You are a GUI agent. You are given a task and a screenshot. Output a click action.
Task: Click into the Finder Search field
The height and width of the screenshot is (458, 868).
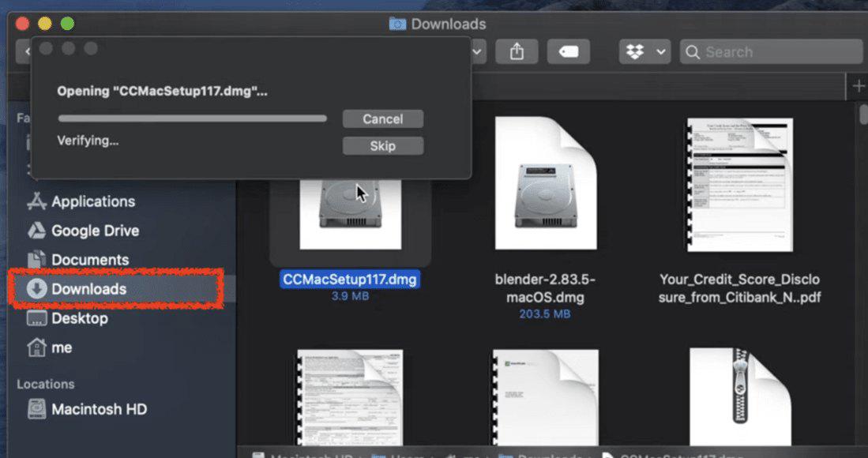click(771, 52)
